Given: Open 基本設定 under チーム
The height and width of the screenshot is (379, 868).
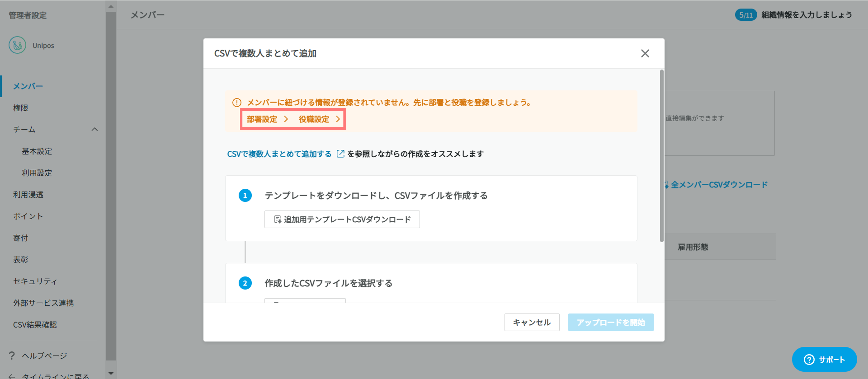Looking at the screenshot, I should 37,151.
